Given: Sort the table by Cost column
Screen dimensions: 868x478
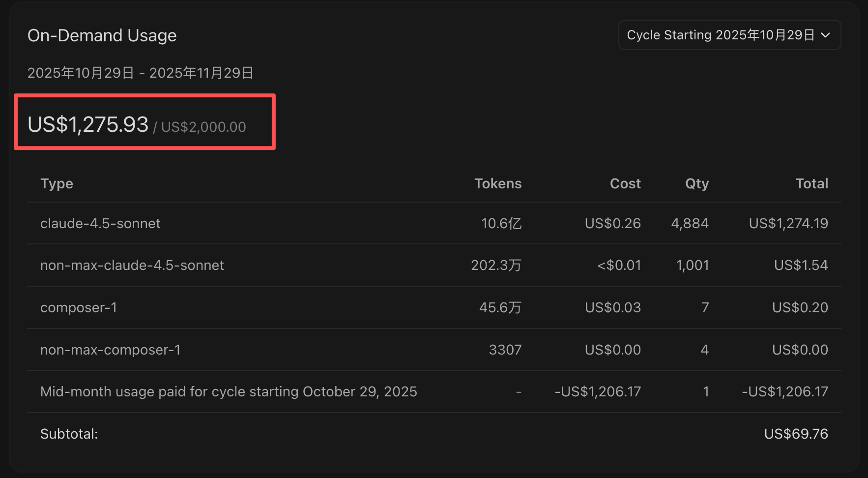Looking at the screenshot, I should pyautogui.click(x=625, y=183).
